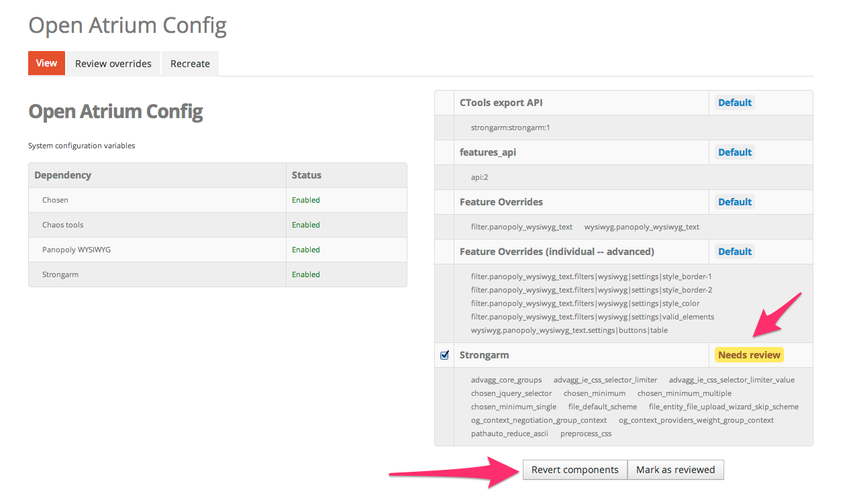Click the file_entity_file_upload_wizard_skip_scheme variable

(723, 407)
